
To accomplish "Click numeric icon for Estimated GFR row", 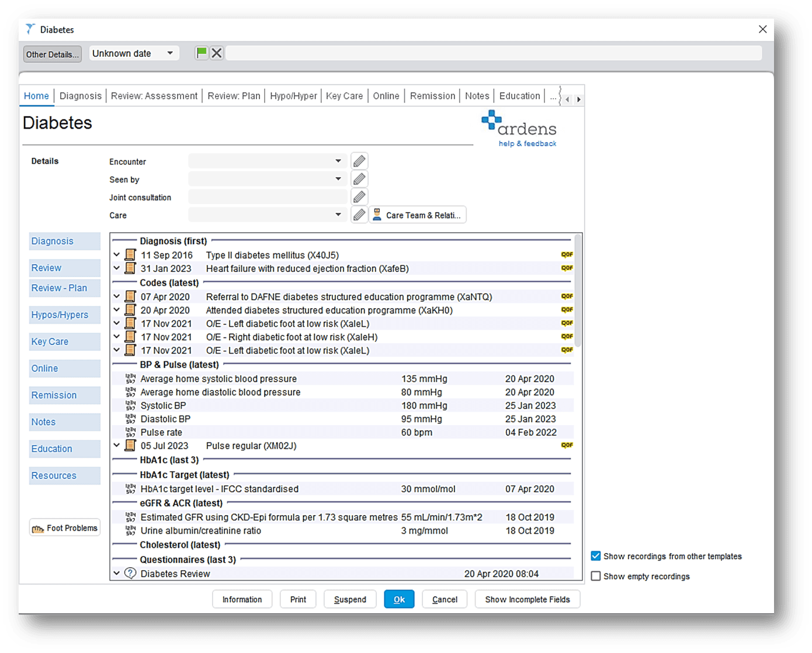I will pos(130,517).
